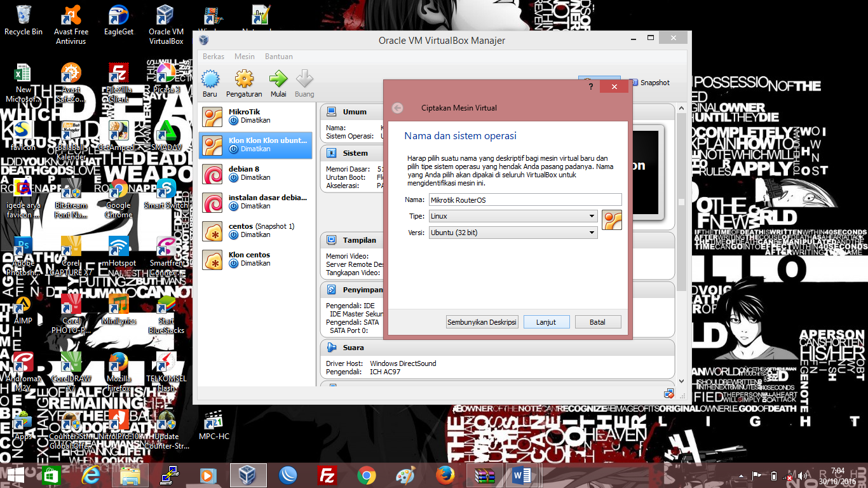
Task: Open EagleGet desktop shortcut
Action: pyautogui.click(x=119, y=20)
